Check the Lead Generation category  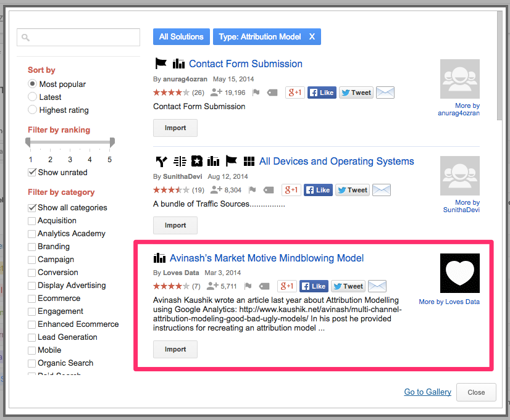tap(31, 337)
